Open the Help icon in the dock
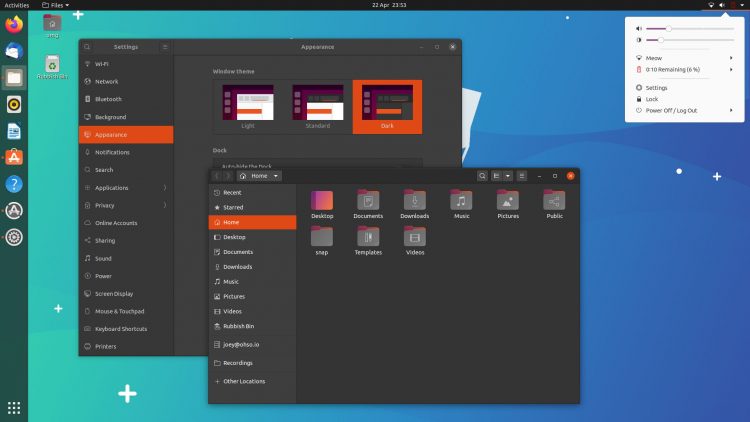Screen dimensions: 750x422 14,184
